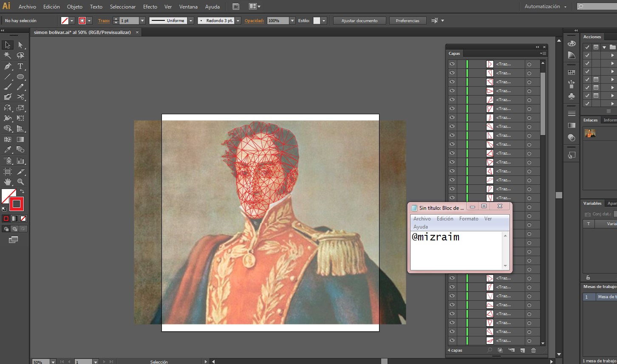Click the orange Opacidad link
This screenshot has width=617, height=364.
click(x=254, y=20)
